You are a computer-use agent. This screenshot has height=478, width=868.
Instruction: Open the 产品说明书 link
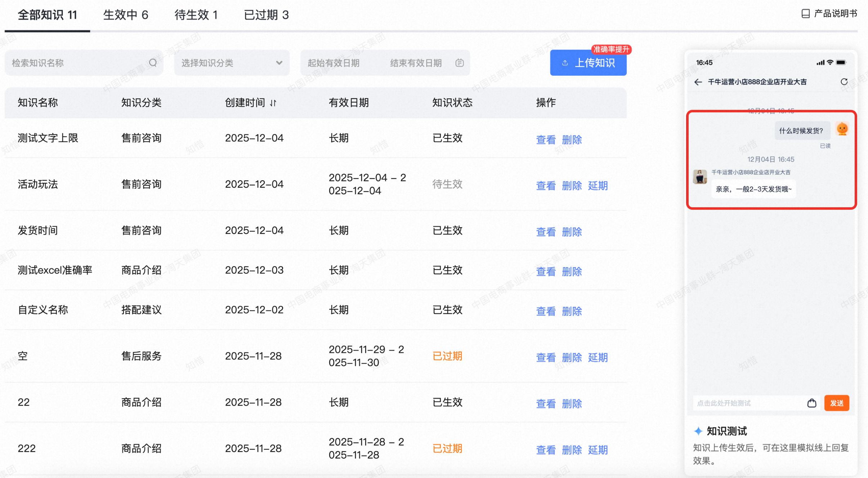click(829, 14)
